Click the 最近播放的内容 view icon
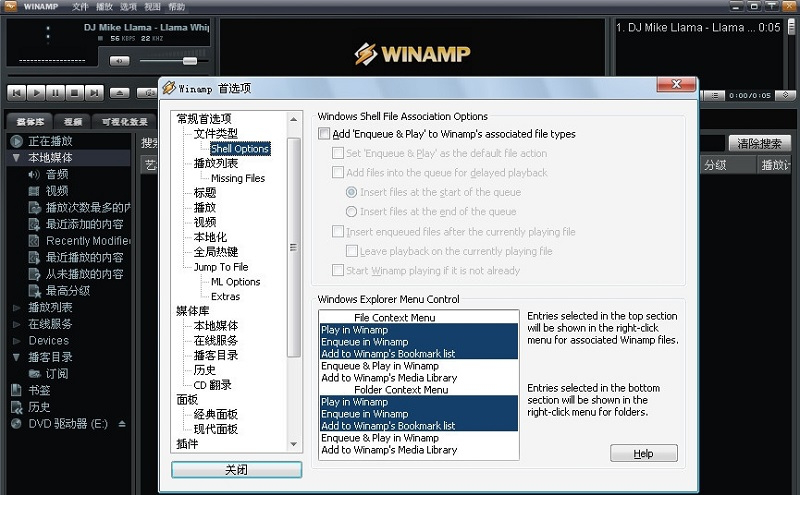The height and width of the screenshot is (514, 800). click(x=34, y=257)
